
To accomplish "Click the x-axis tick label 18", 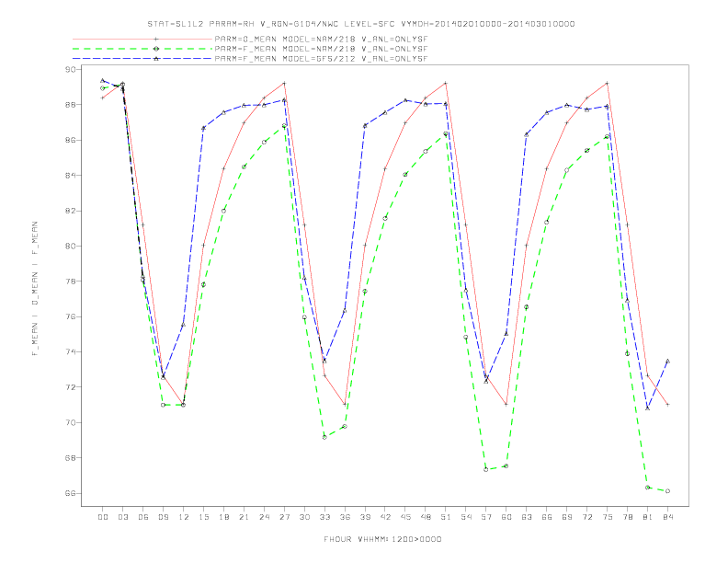I will 223,517.
